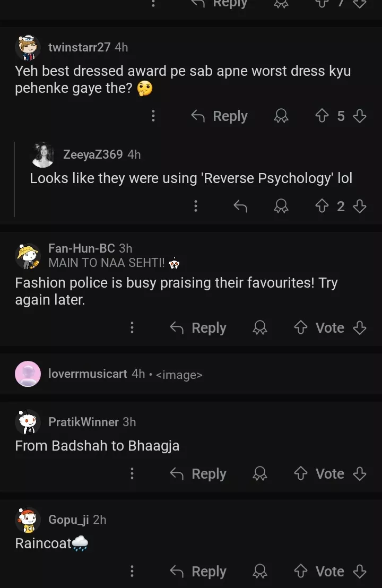Click the username loverrmusicart

coord(87,374)
